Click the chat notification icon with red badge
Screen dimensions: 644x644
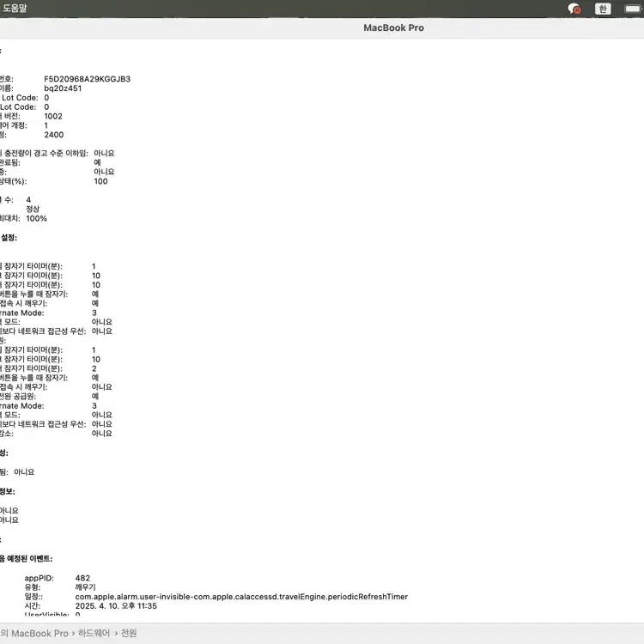coord(574,9)
